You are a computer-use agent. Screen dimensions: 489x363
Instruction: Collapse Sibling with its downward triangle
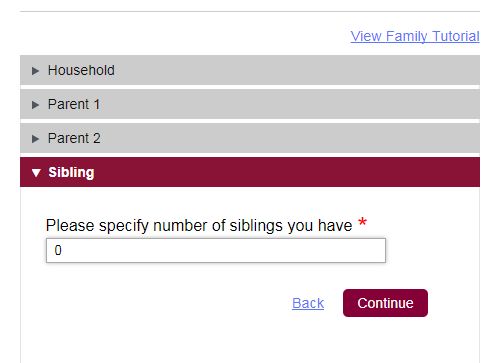[x=36, y=173]
